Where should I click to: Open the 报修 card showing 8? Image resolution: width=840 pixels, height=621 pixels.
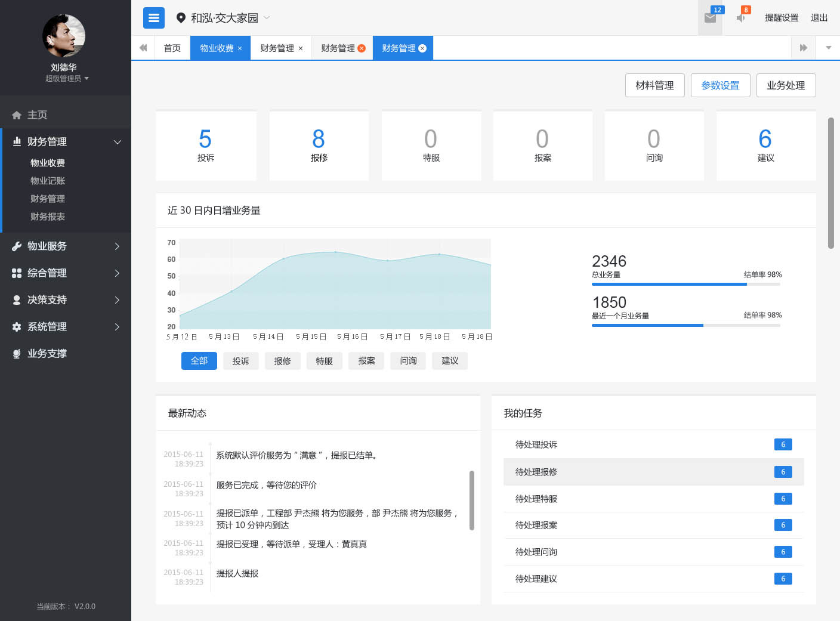click(x=319, y=146)
